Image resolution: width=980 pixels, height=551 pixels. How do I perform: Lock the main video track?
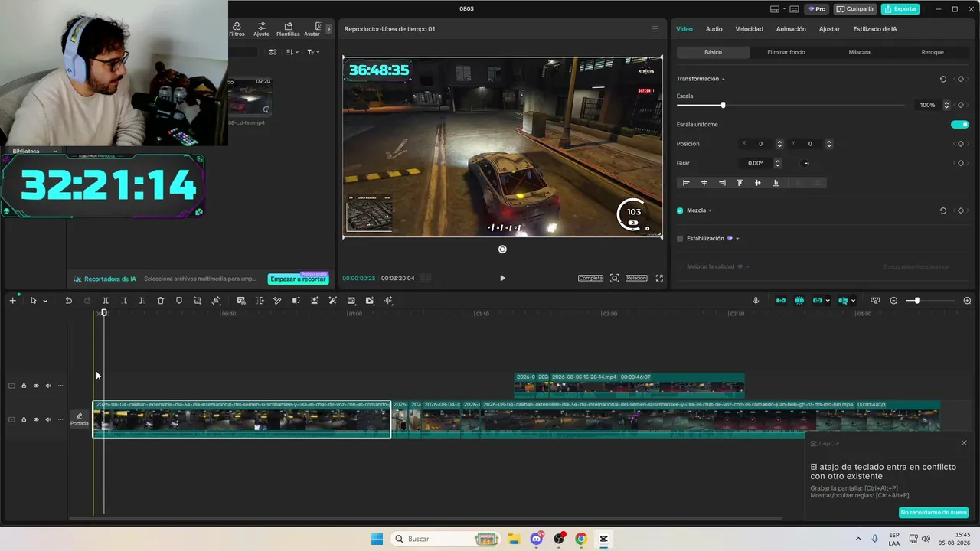pos(24,419)
